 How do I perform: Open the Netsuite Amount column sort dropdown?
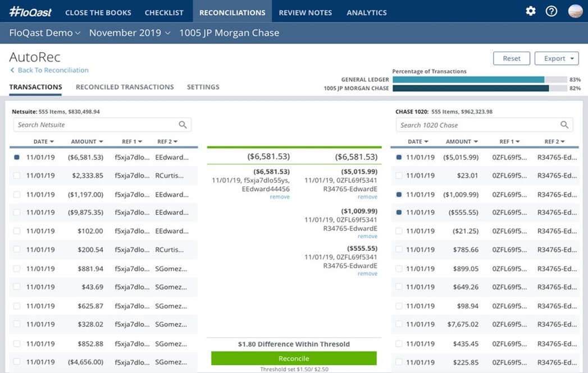pyautogui.click(x=85, y=141)
